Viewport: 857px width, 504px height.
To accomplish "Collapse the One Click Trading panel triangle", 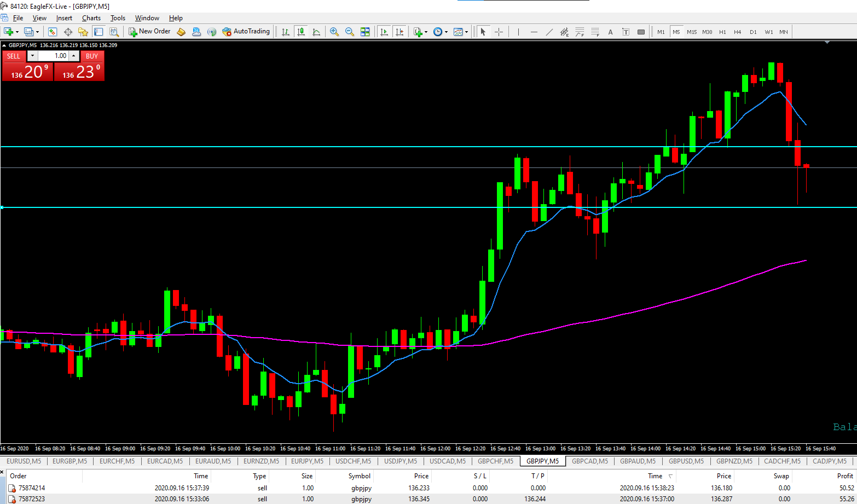I will 5,45.
